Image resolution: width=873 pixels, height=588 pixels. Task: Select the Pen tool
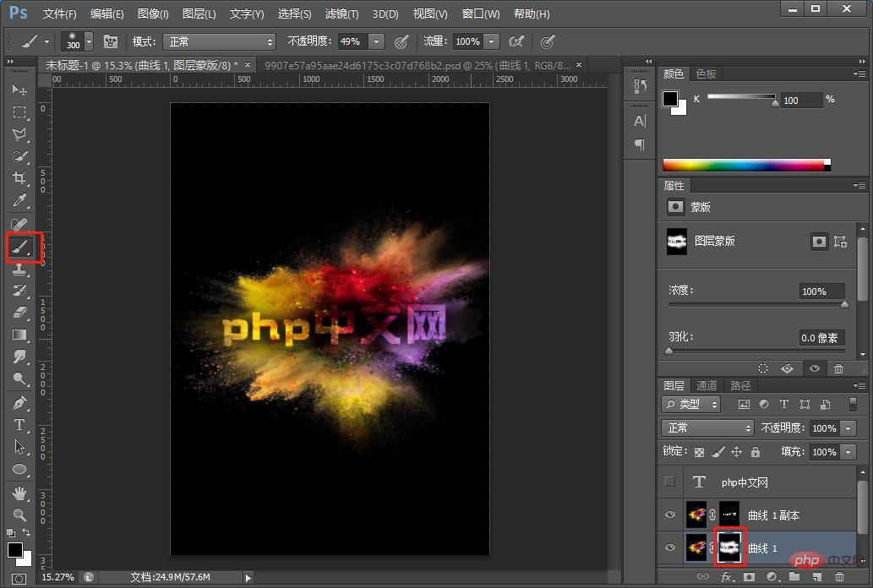pos(19,402)
